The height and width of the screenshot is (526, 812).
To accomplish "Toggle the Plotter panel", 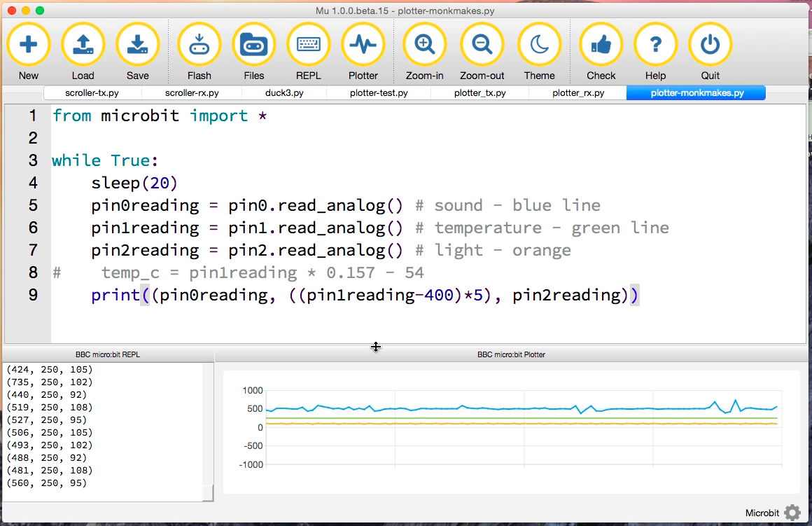I will (363, 45).
